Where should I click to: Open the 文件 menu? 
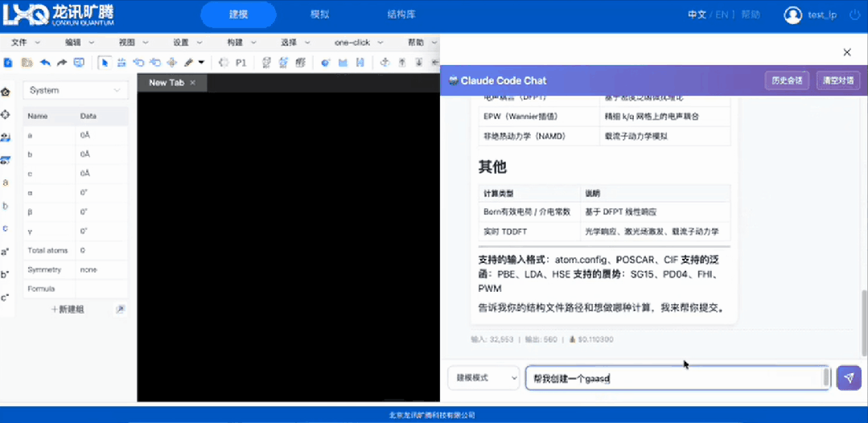point(26,42)
